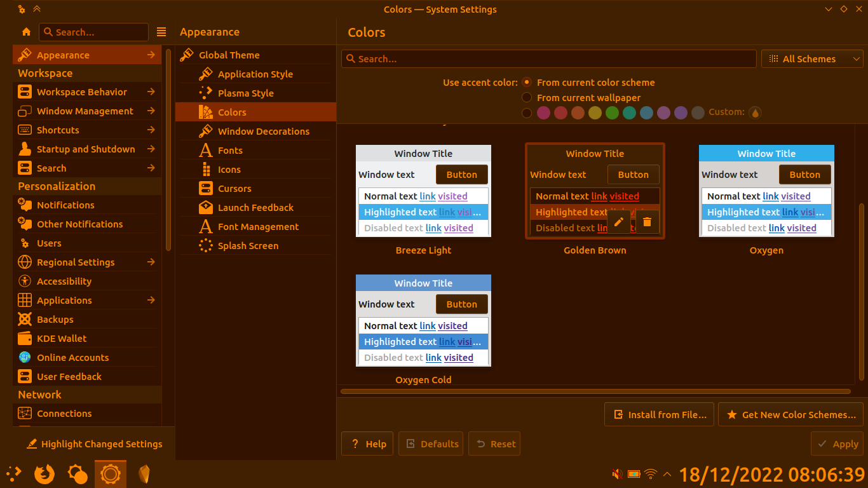Click the Reset button
This screenshot has height=488, width=868.
point(494,444)
